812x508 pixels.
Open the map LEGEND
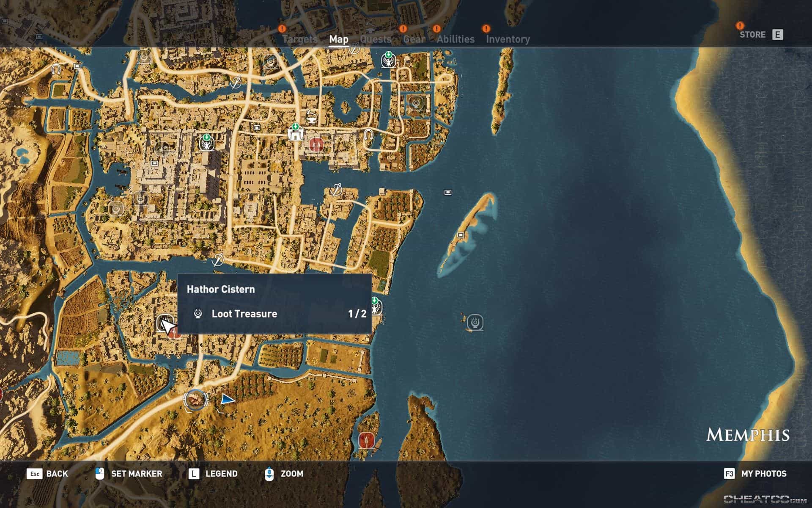coord(213,474)
